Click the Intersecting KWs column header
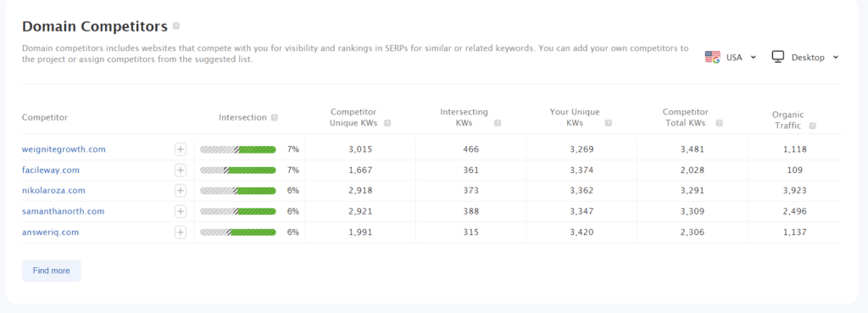Viewport: 868px width, 313px height. pyautogui.click(x=464, y=117)
